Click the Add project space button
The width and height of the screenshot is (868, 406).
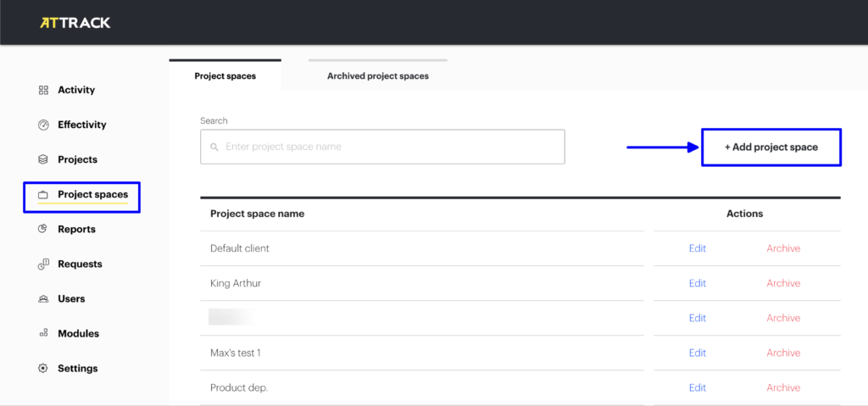point(771,147)
